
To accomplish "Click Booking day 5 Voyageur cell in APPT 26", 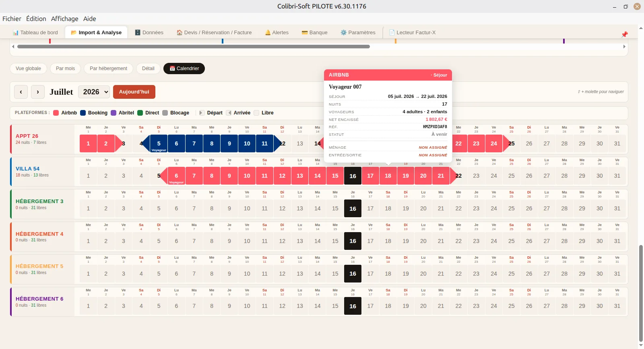I will click(x=159, y=143).
